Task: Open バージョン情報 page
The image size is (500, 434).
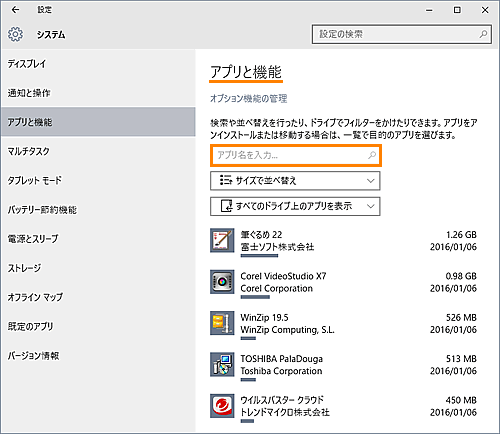Action: [x=98, y=355]
